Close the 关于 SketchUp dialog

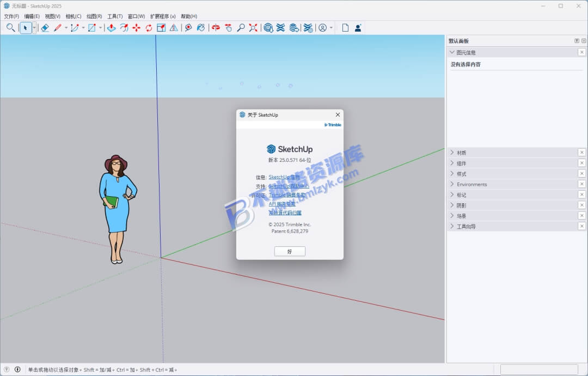(x=338, y=114)
